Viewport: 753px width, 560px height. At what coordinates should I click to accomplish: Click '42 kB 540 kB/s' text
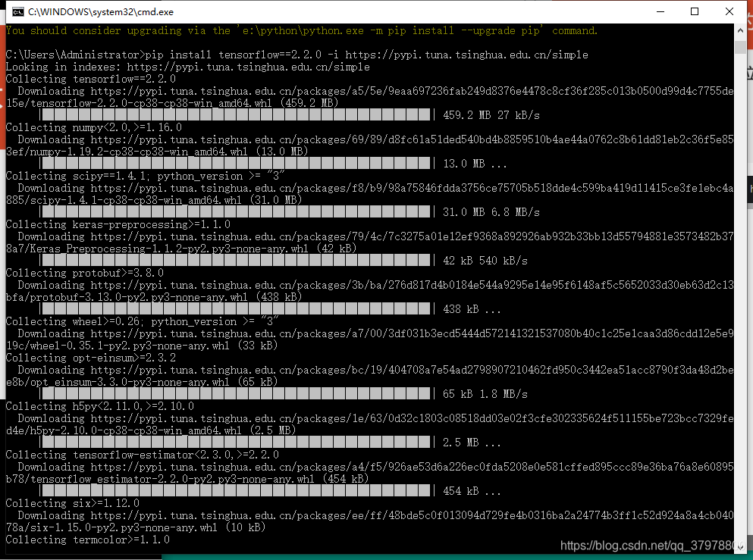coord(485,261)
